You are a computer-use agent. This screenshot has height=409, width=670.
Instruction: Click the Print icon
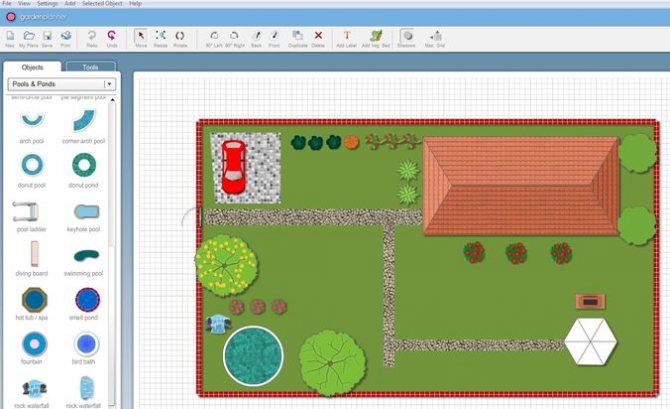65,37
